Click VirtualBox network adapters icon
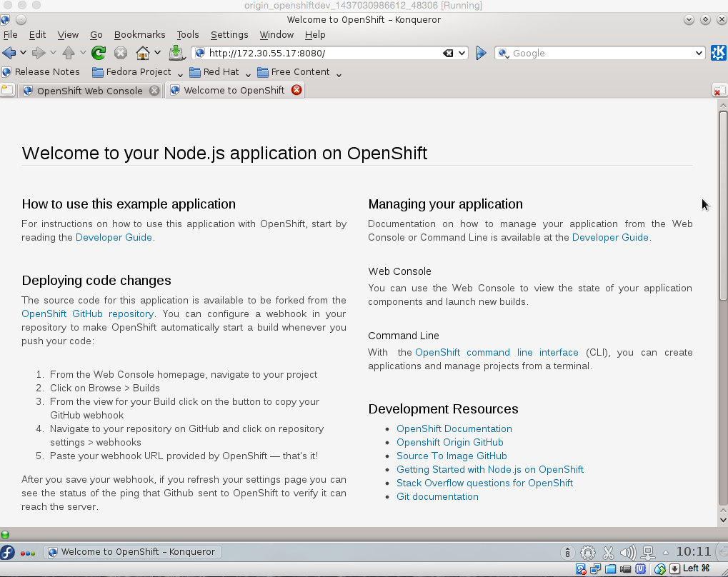 [596, 569]
